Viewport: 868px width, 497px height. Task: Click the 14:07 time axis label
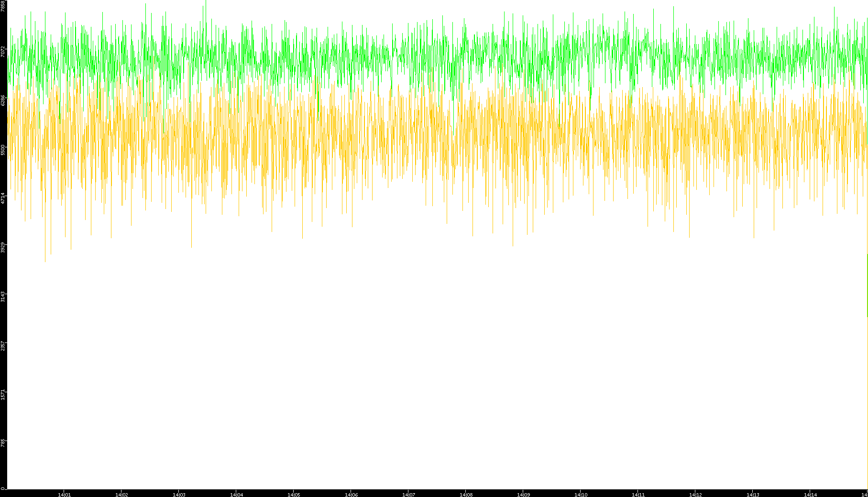(408, 495)
